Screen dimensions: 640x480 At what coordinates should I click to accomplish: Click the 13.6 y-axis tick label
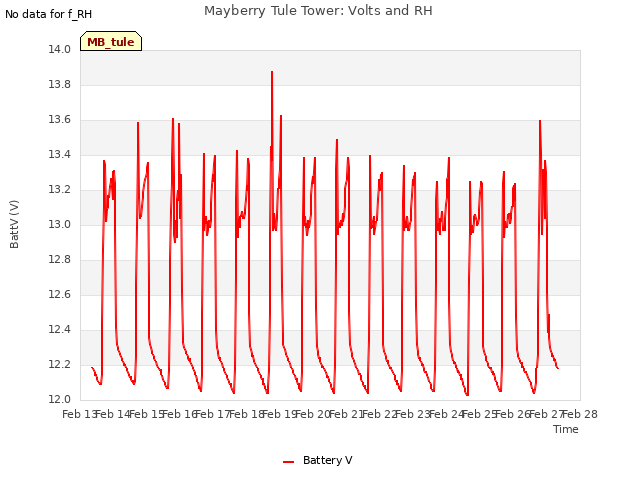(60, 120)
